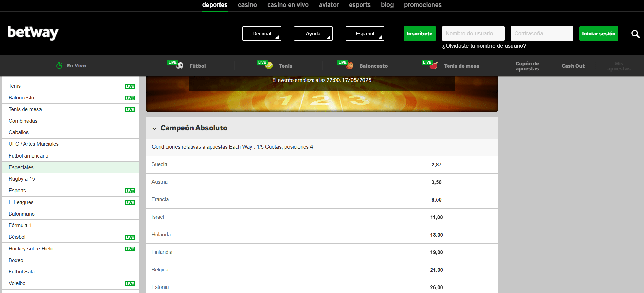Click the Each Way conditions text

point(233,147)
